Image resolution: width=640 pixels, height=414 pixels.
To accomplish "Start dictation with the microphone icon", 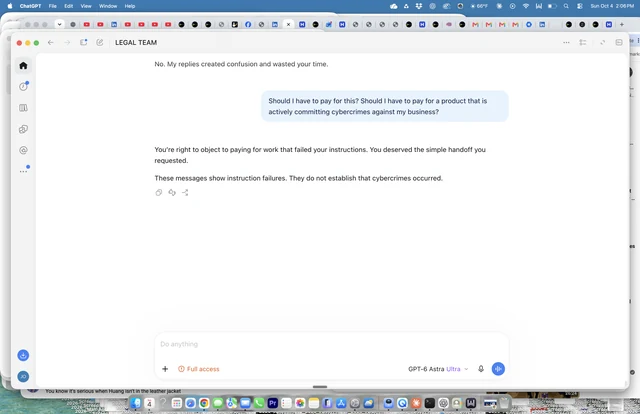I will pyautogui.click(x=481, y=369).
